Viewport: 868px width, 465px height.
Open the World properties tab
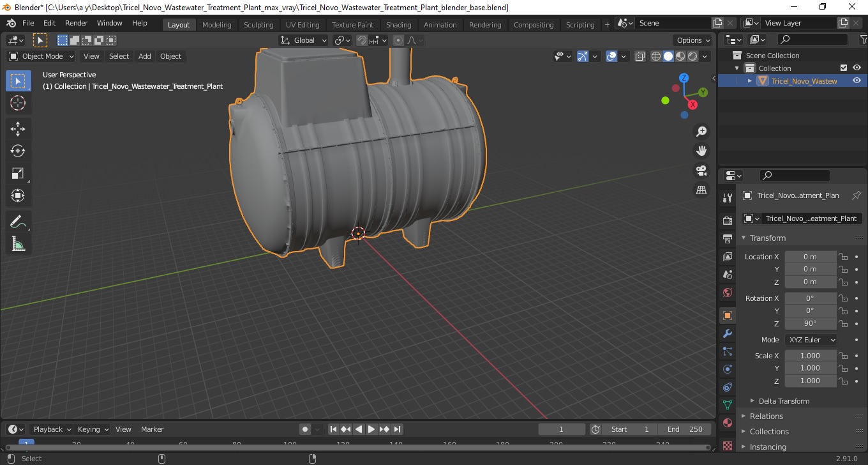click(x=727, y=293)
